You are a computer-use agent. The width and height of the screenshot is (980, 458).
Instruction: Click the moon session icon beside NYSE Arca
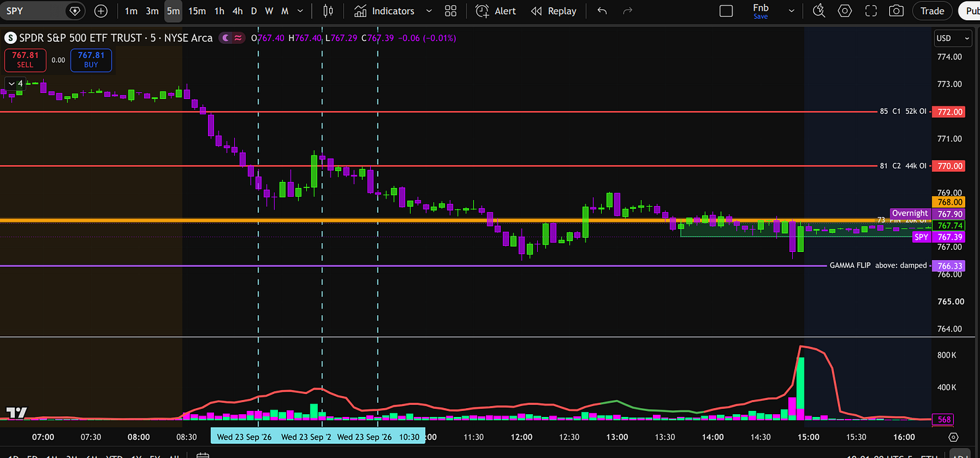[225, 38]
